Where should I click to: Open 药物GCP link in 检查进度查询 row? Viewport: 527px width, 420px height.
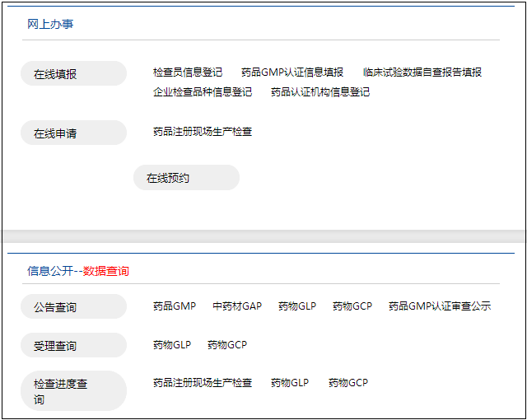[348, 383]
